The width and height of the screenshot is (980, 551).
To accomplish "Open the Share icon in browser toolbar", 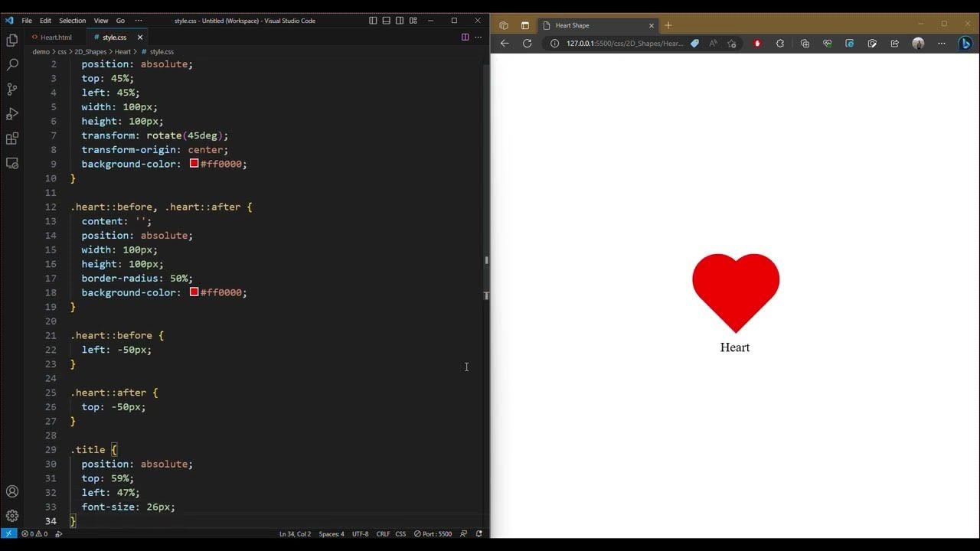I will tap(895, 44).
